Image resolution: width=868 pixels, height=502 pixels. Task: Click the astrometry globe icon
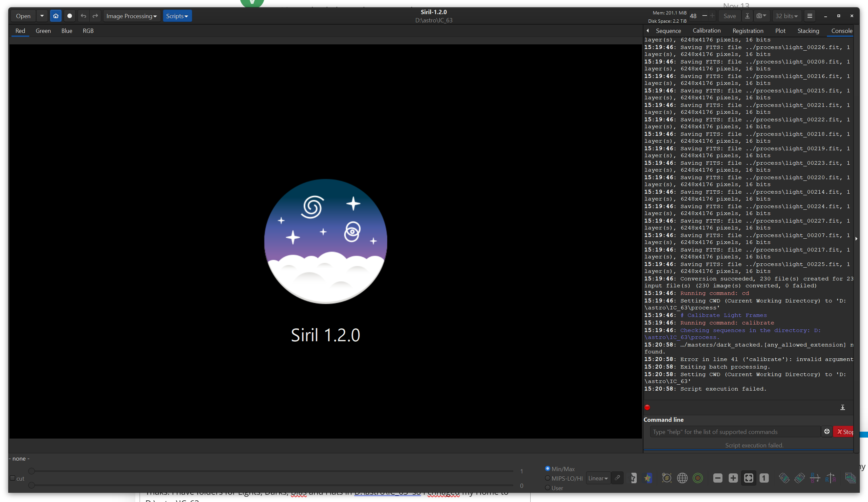click(682, 478)
